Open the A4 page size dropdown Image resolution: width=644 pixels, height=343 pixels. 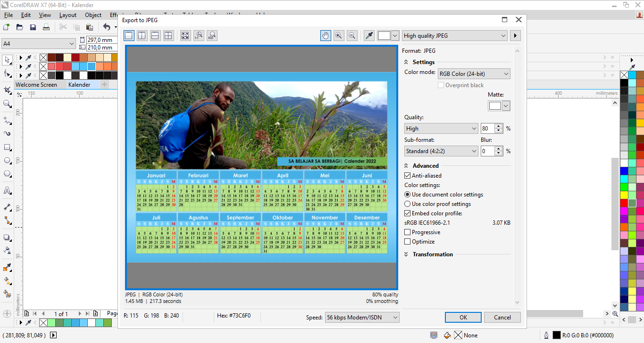[38, 43]
